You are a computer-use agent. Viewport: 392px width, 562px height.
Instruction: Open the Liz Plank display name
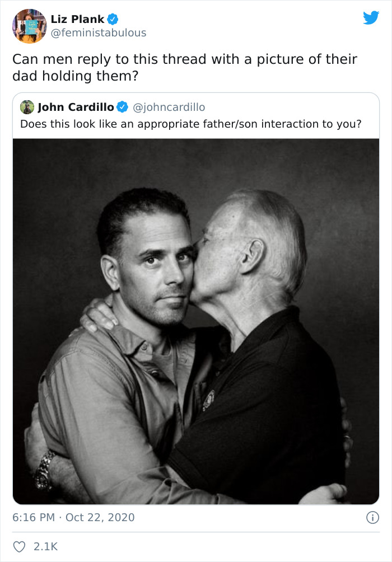pos(77,19)
